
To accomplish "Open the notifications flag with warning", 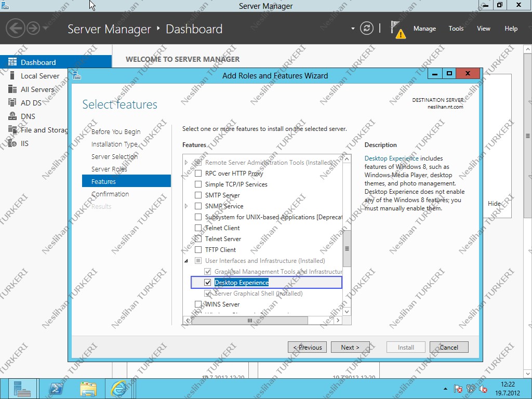I will pos(397,30).
